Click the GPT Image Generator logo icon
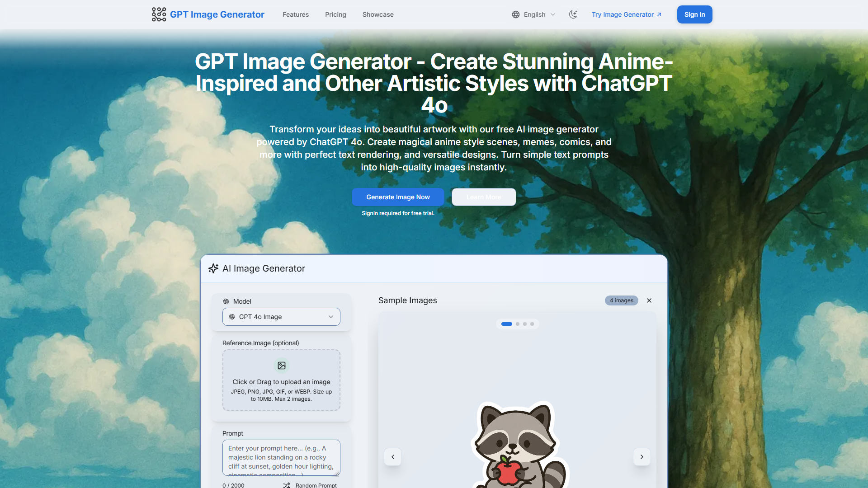This screenshot has height=488, width=868. pyautogui.click(x=159, y=14)
